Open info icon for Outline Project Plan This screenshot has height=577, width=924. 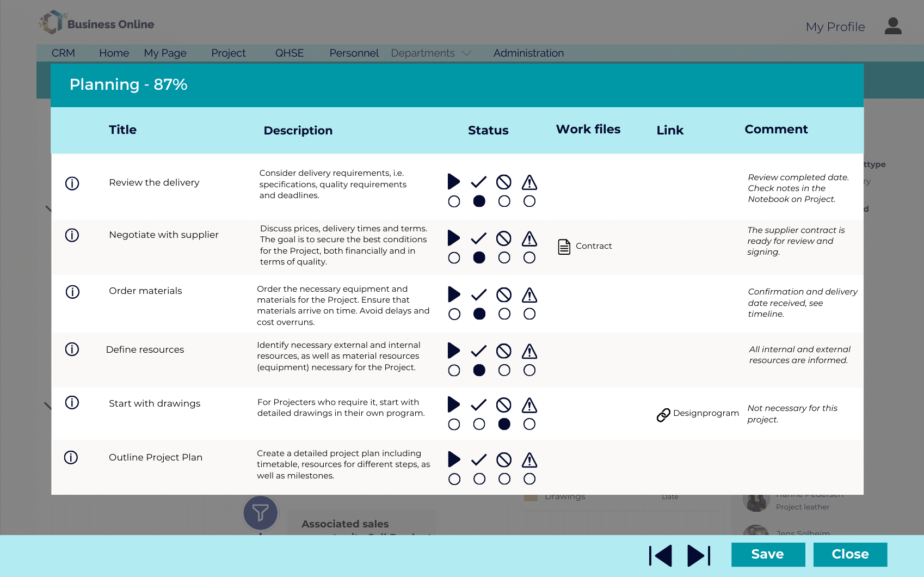click(71, 457)
